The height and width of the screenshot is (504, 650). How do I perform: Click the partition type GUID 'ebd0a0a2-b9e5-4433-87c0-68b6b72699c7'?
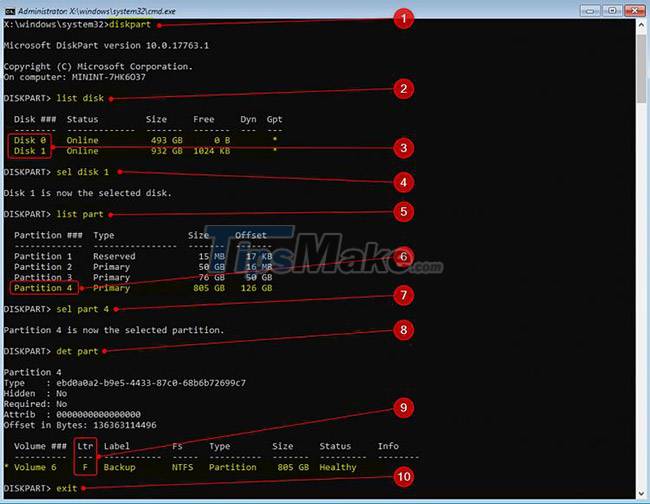coord(151,383)
